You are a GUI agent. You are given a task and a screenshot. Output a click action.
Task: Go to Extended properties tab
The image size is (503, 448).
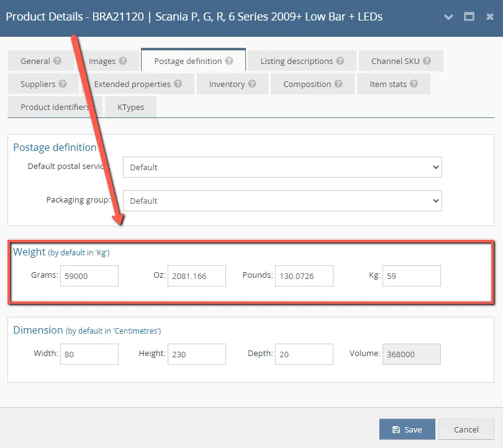tap(138, 84)
